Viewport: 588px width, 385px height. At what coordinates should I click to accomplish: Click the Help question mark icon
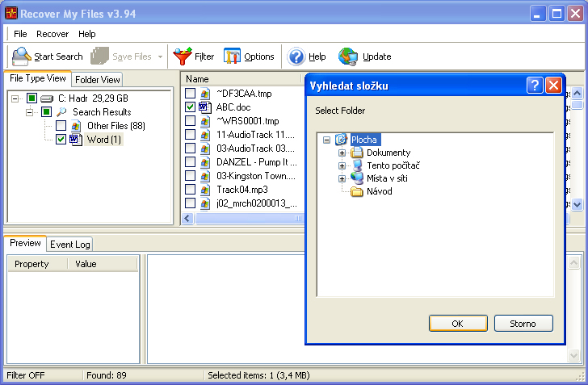296,56
